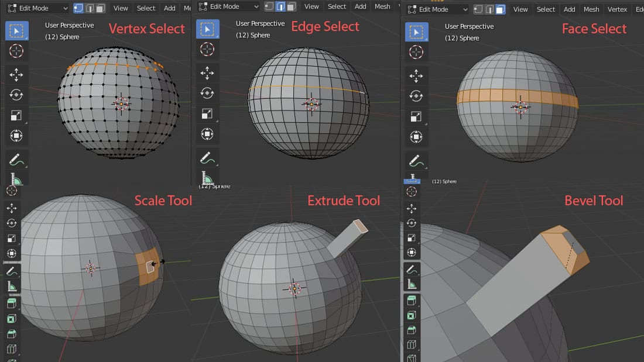Viewport: 644px width, 362px height.
Task: Open Edit Mode dropdown in Vertex Select panel
Action: coord(37,8)
